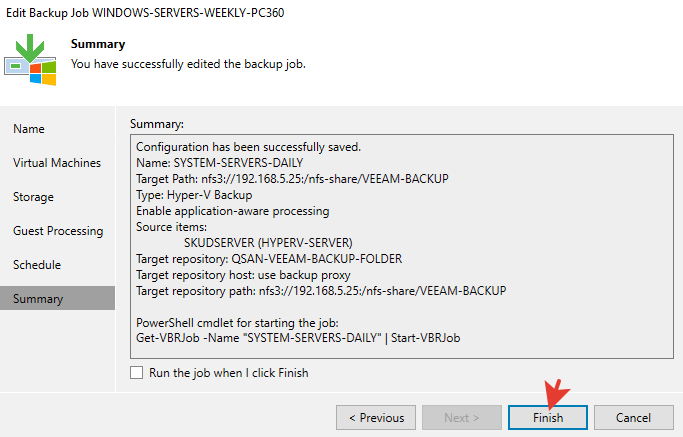The width and height of the screenshot is (683, 437).
Task: Jump to the Schedule step
Action: 37,265
